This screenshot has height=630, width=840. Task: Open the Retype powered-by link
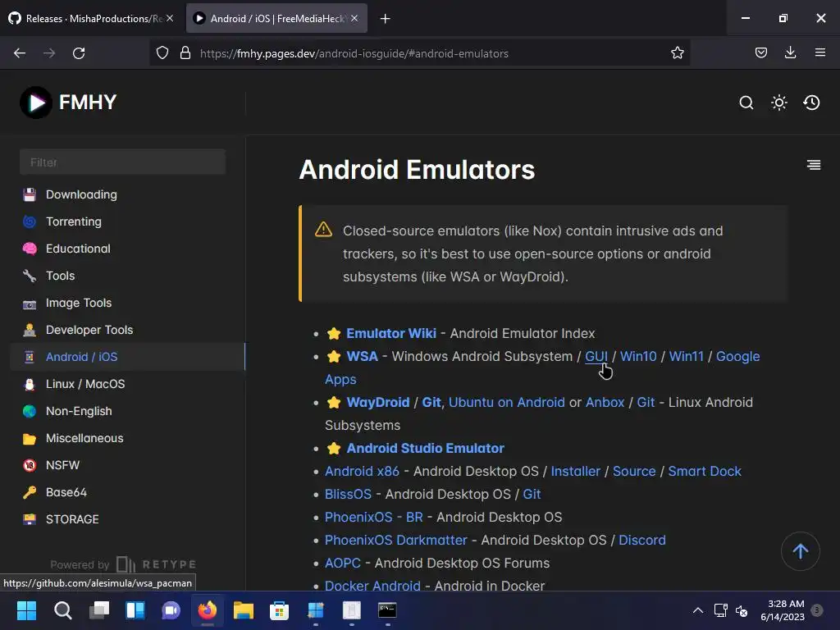(123, 564)
